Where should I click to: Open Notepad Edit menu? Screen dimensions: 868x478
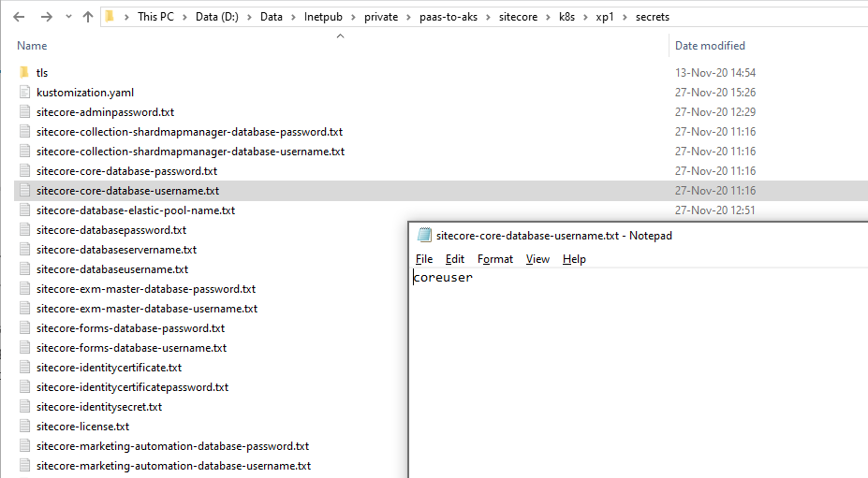pyautogui.click(x=454, y=259)
